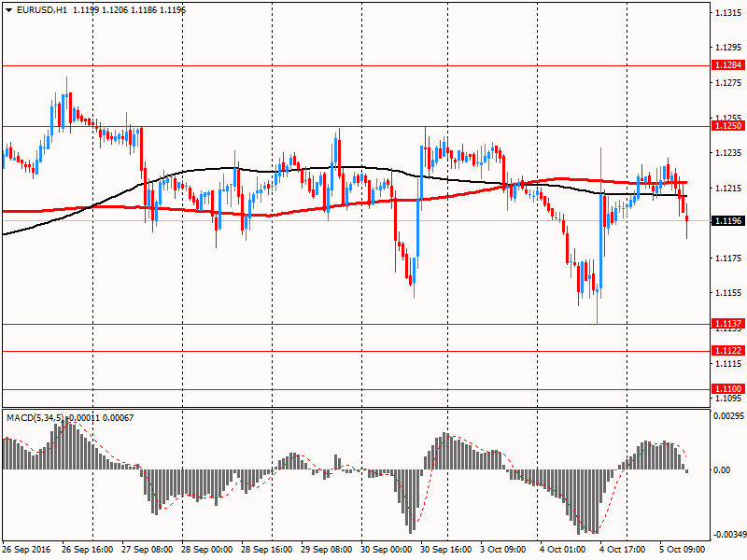This screenshot has width=747, height=560.
Task: Select the horizontal red line at 1.1250
Action: pos(356,127)
